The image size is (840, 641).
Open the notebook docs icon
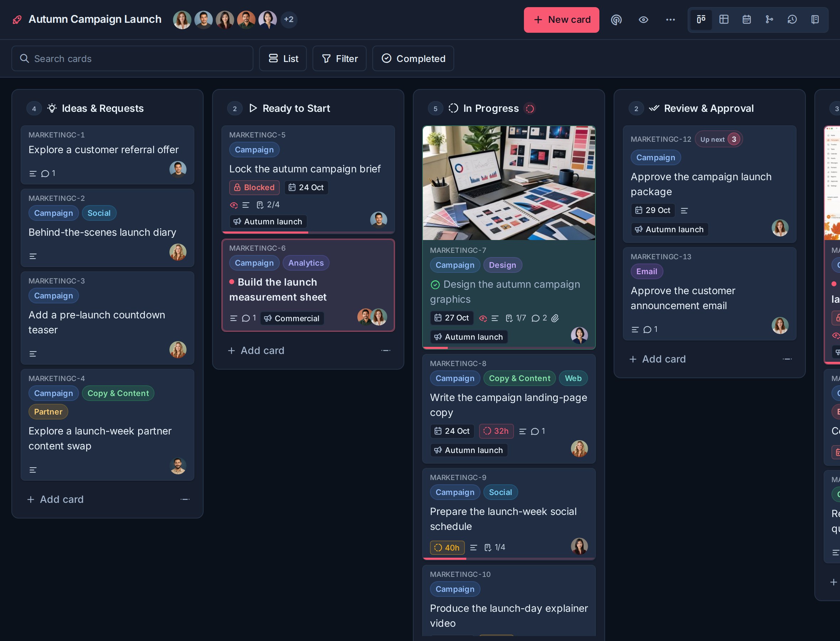click(815, 20)
